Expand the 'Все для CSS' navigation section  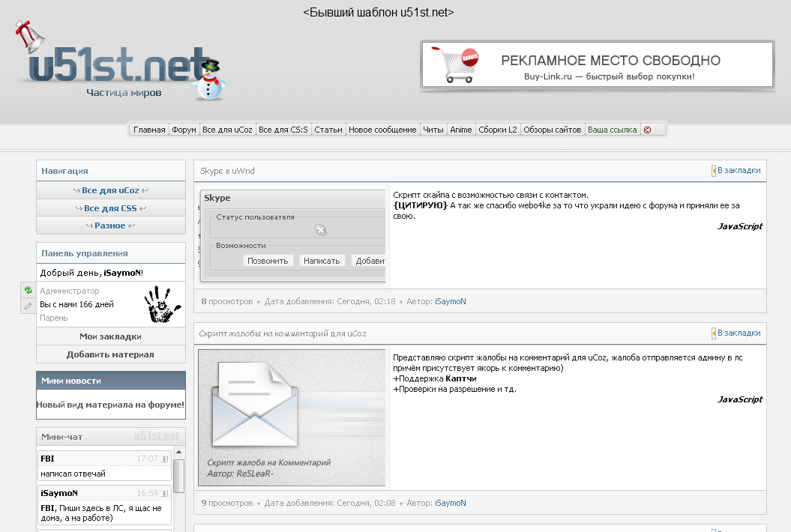[110, 208]
